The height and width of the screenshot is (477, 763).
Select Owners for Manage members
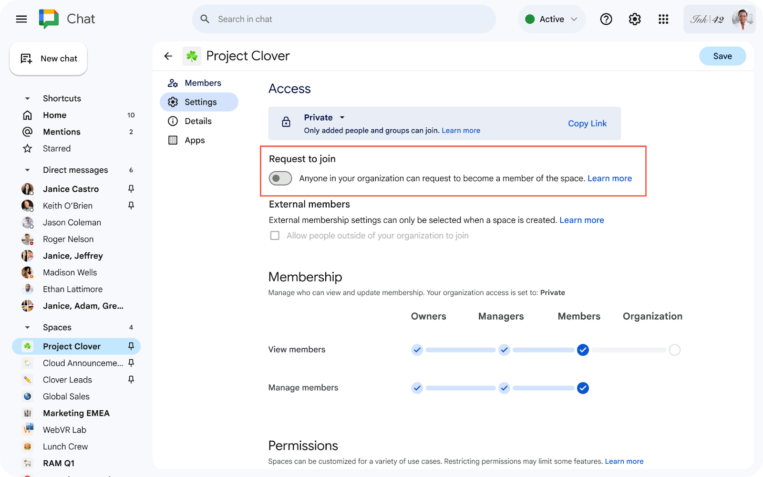click(x=417, y=388)
